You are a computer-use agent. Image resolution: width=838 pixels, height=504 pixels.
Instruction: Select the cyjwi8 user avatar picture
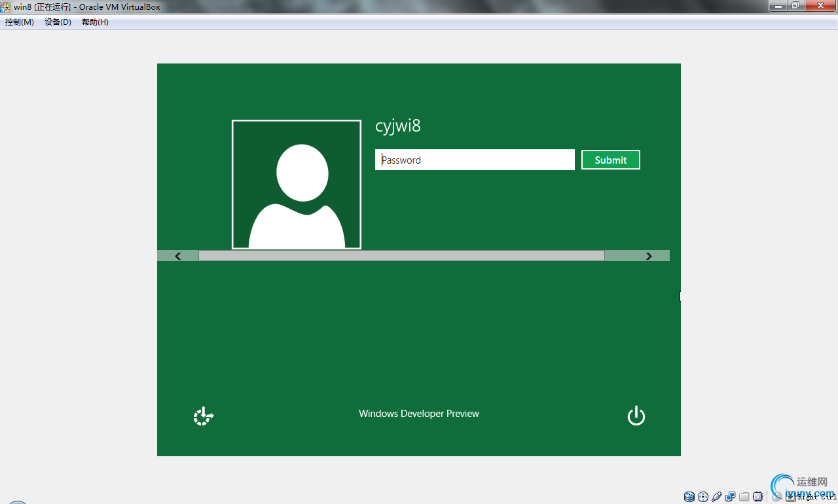click(x=297, y=185)
